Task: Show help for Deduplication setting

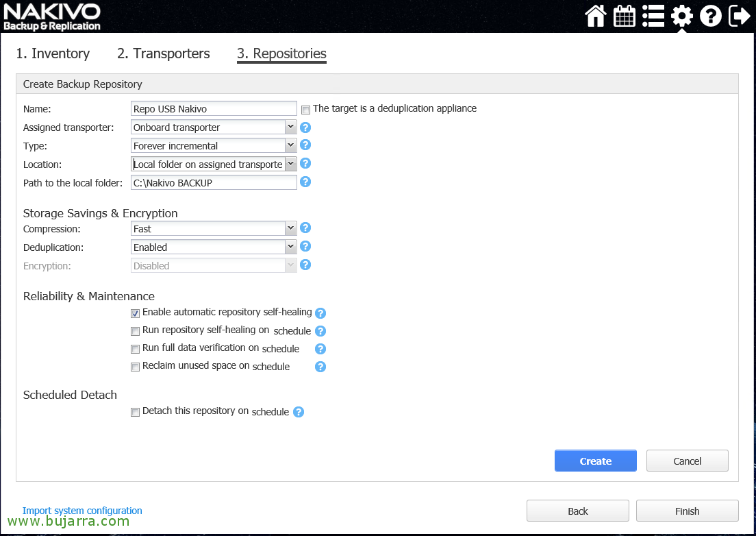Action: click(x=305, y=246)
